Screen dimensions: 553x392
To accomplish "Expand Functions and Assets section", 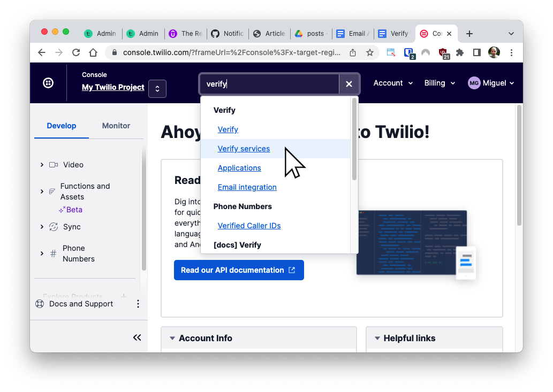I will [42, 191].
